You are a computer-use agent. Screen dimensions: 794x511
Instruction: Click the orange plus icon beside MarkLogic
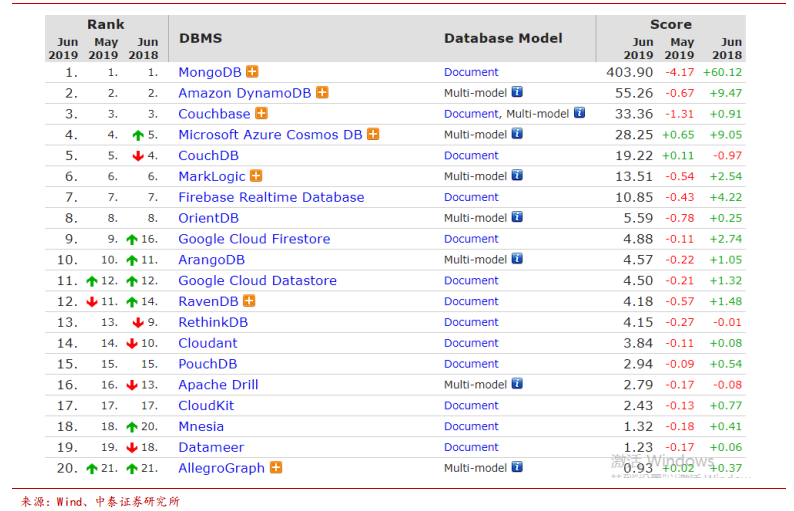[256, 176]
